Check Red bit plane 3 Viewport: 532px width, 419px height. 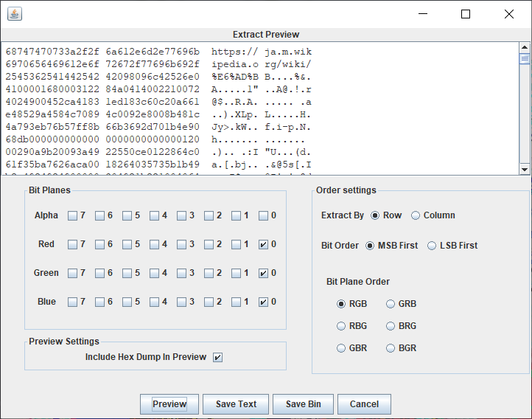[x=181, y=244]
